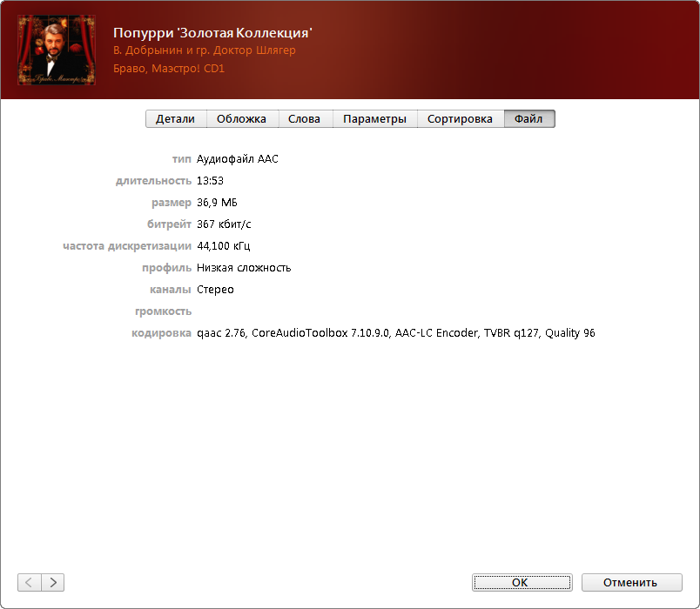Click the next track arrow button
Viewport: 700px width, 609px height.
(x=53, y=582)
